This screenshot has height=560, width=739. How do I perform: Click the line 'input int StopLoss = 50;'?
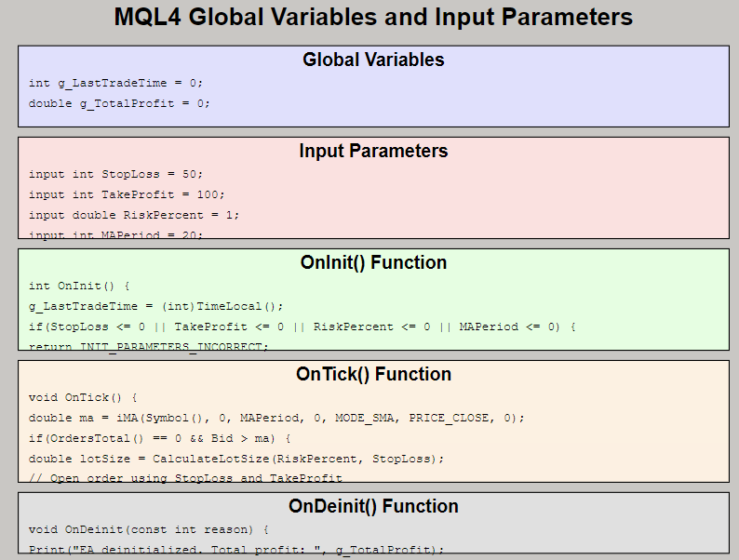click(x=115, y=174)
